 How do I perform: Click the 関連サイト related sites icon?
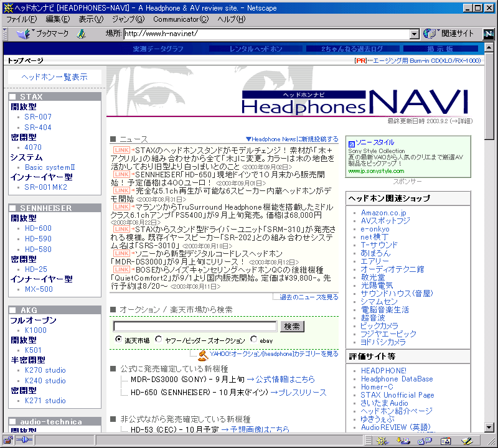430,34
